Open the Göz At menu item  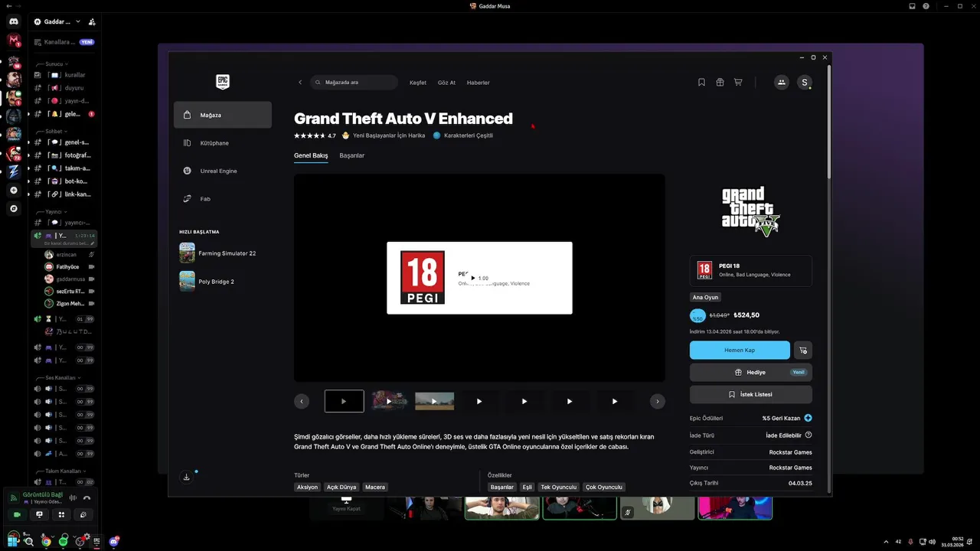click(x=446, y=83)
